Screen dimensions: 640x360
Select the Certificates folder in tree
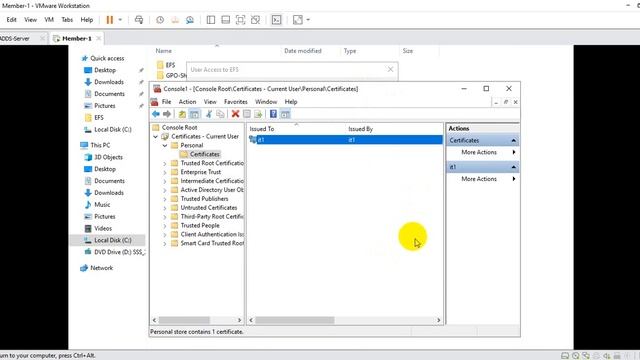205,154
